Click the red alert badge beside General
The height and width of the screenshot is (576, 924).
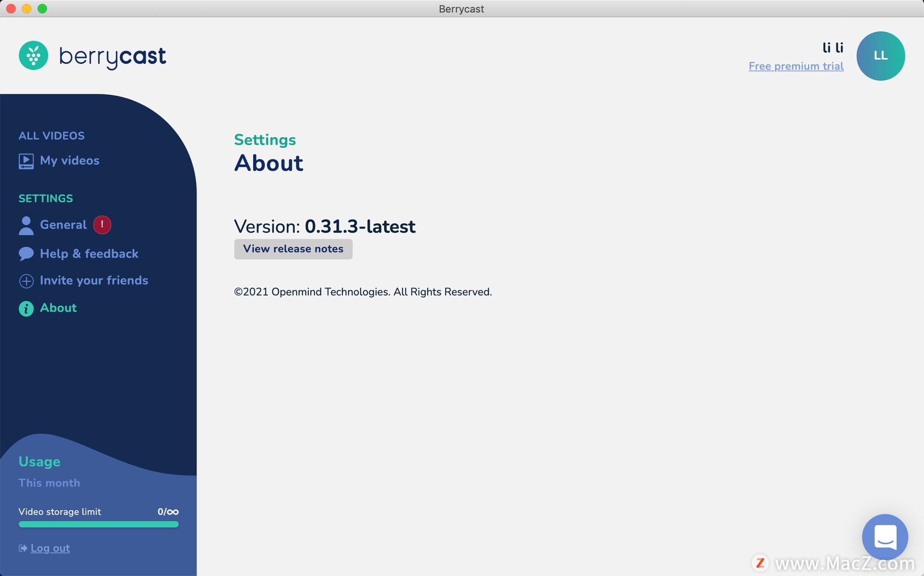[x=102, y=225]
